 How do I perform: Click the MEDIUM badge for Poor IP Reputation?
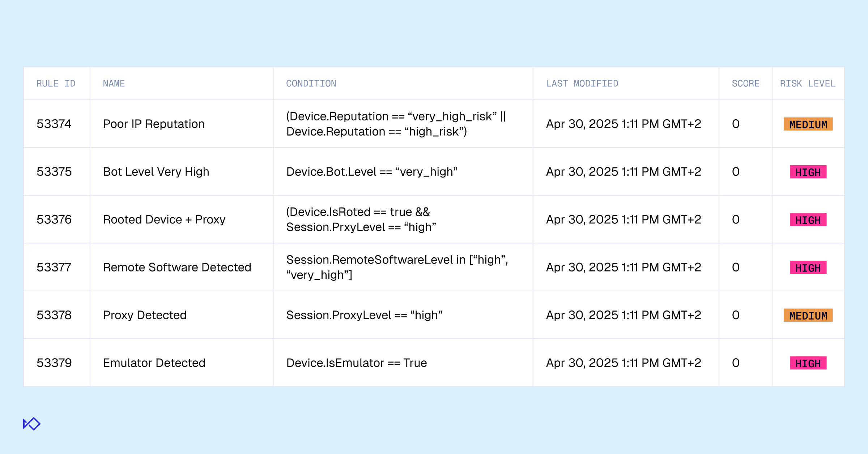[808, 124]
